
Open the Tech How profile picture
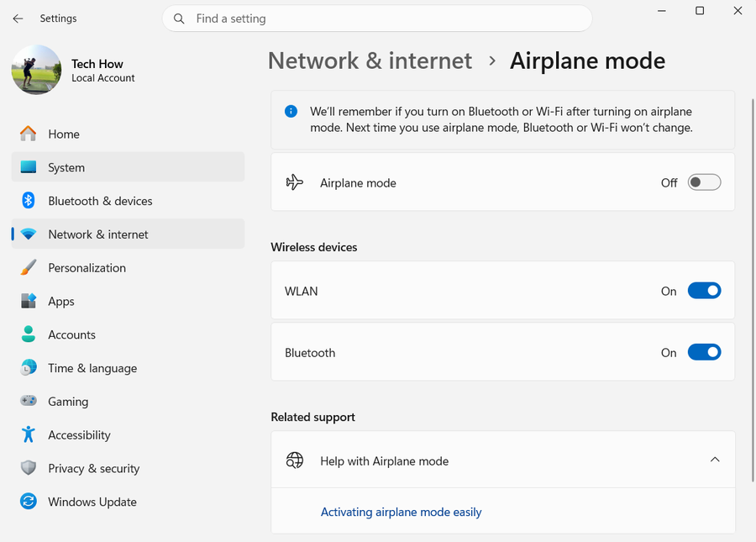[37, 70]
